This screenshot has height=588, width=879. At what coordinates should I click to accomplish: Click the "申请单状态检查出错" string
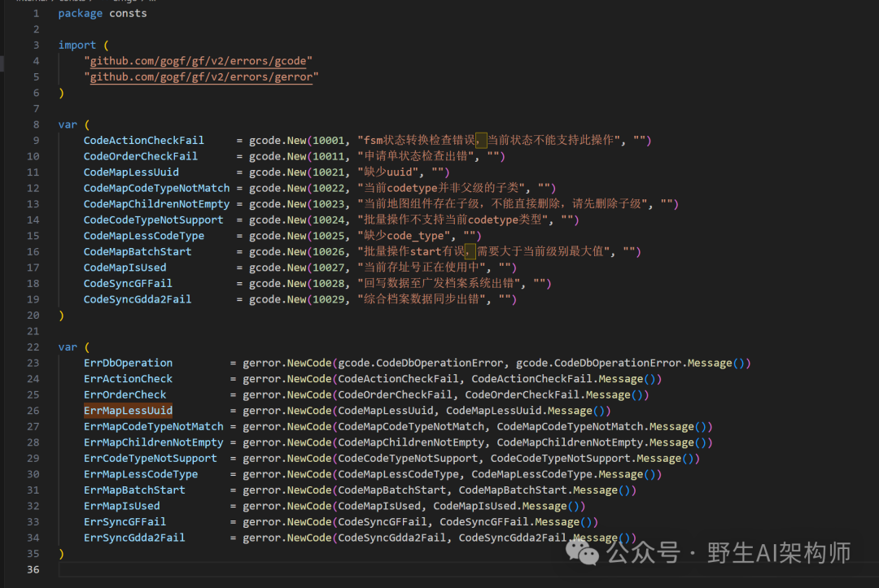416,156
